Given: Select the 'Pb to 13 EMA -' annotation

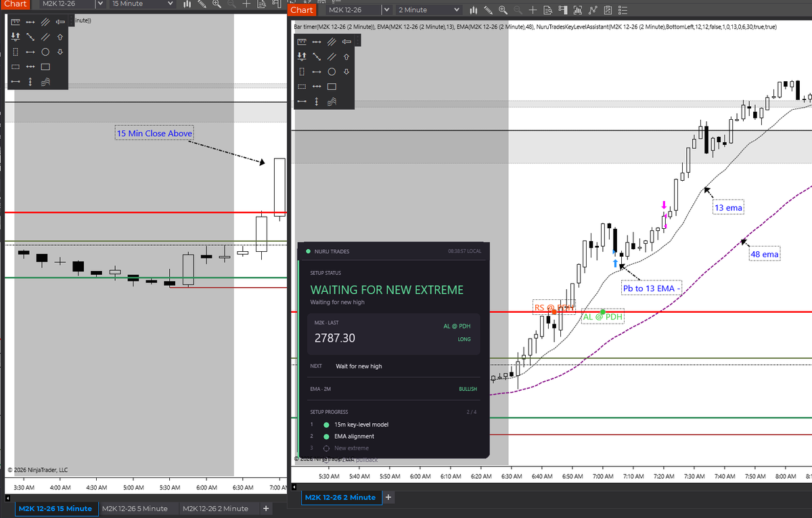Looking at the screenshot, I should [x=652, y=289].
